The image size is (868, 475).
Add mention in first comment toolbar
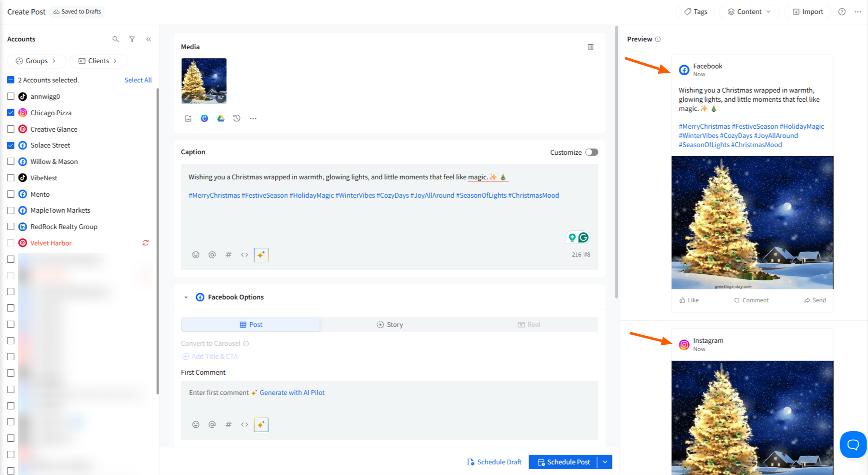coord(212,424)
